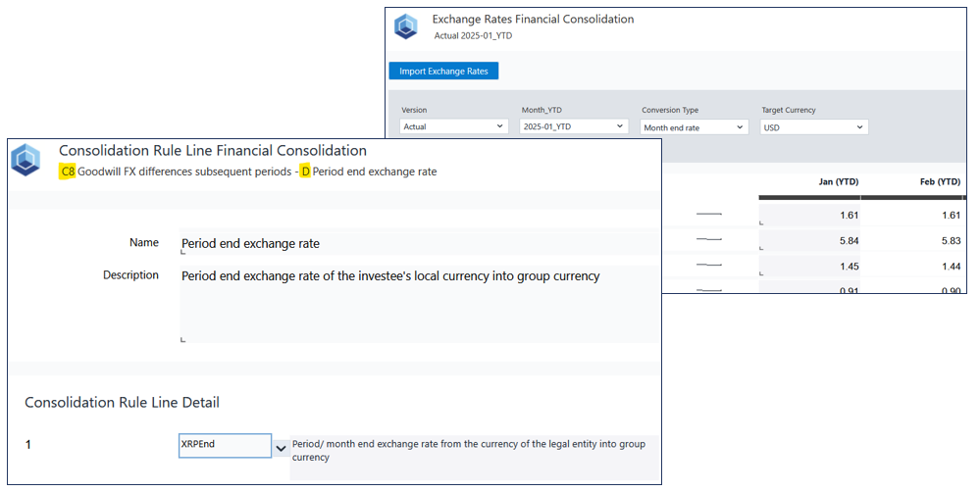Viewport: 980px width, 492px height.
Task: Open the Target Currency dropdown showing USD
Action: 813,127
